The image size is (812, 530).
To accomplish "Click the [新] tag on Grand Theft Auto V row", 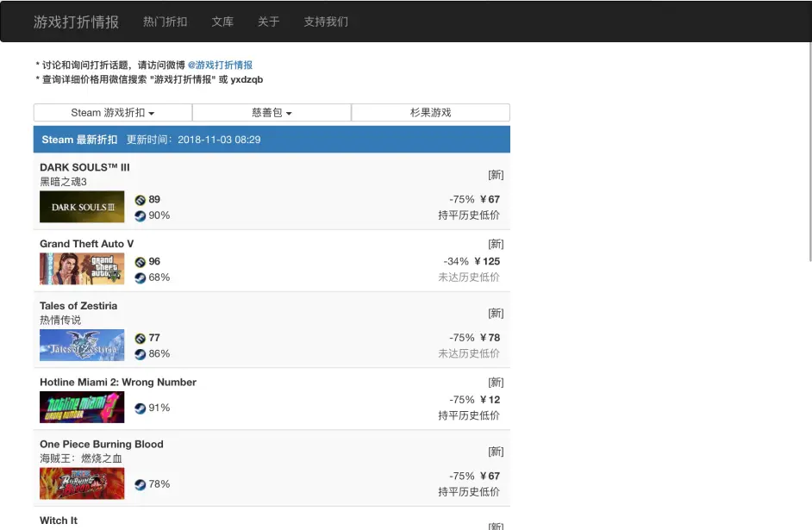I will 496,244.
